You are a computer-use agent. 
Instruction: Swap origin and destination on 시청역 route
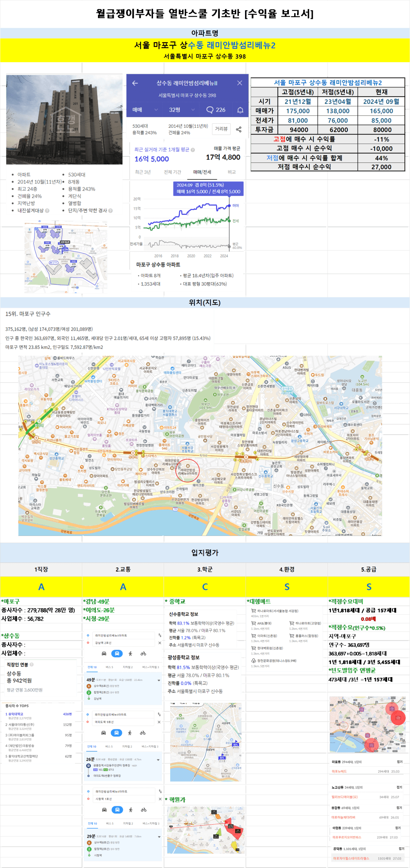[x=160, y=791]
